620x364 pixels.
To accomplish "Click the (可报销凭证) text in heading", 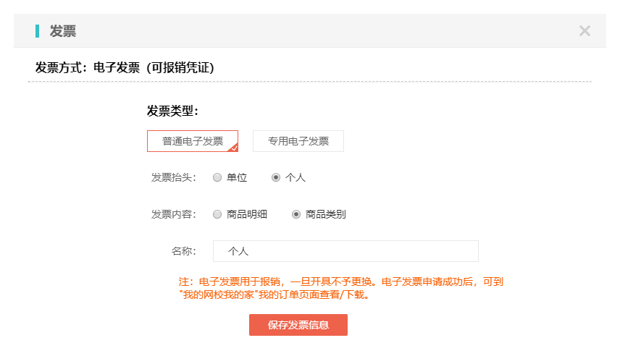I will (x=180, y=68).
